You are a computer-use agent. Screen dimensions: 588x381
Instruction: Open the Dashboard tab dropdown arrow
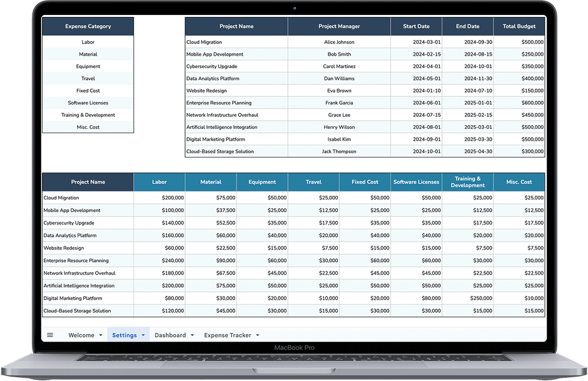[x=192, y=335]
